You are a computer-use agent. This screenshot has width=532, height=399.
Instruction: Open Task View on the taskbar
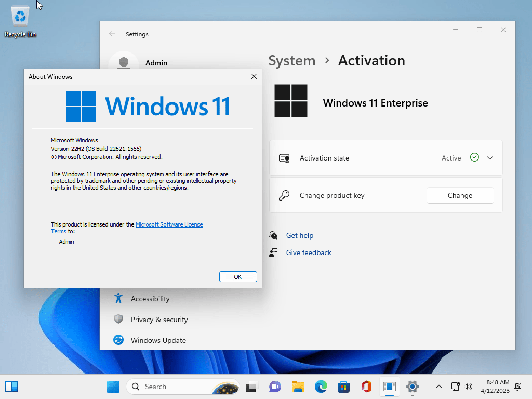click(x=252, y=387)
